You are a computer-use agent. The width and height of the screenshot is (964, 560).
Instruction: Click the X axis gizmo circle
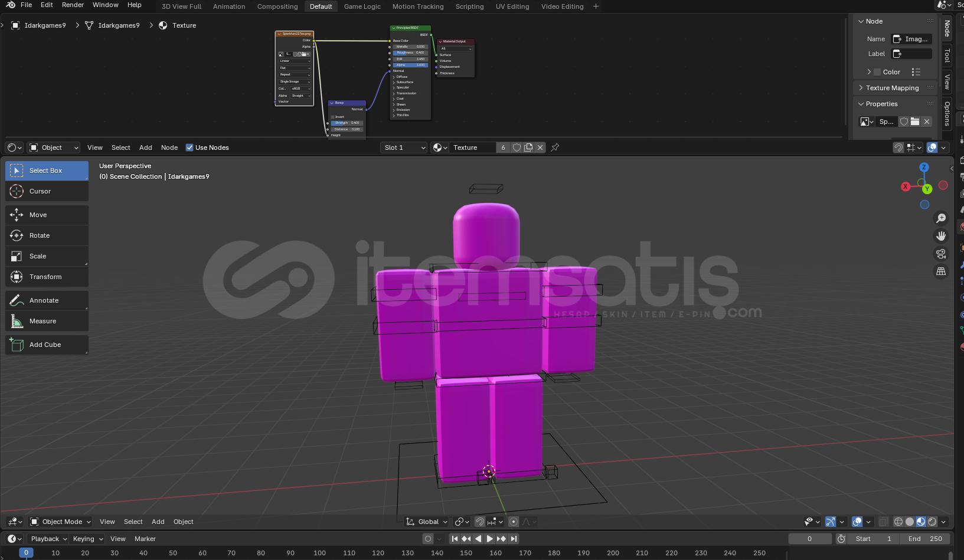906,186
